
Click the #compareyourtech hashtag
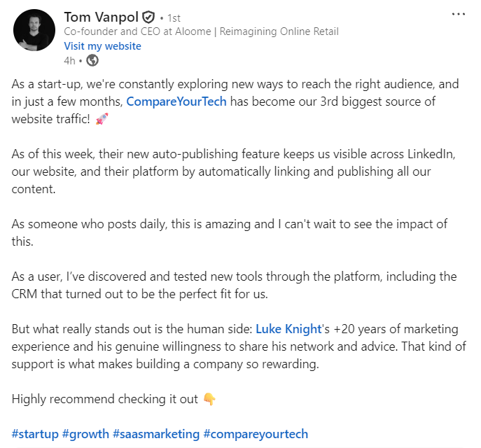tap(256, 434)
